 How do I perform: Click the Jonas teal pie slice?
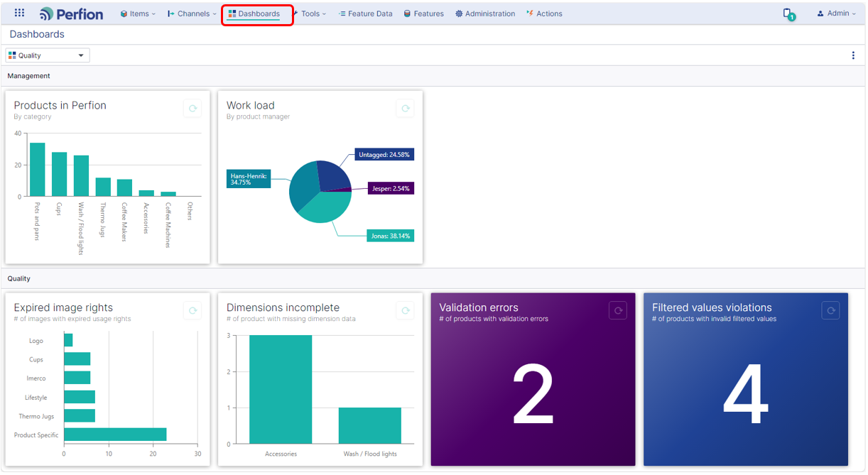pyautogui.click(x=325, y=206)
